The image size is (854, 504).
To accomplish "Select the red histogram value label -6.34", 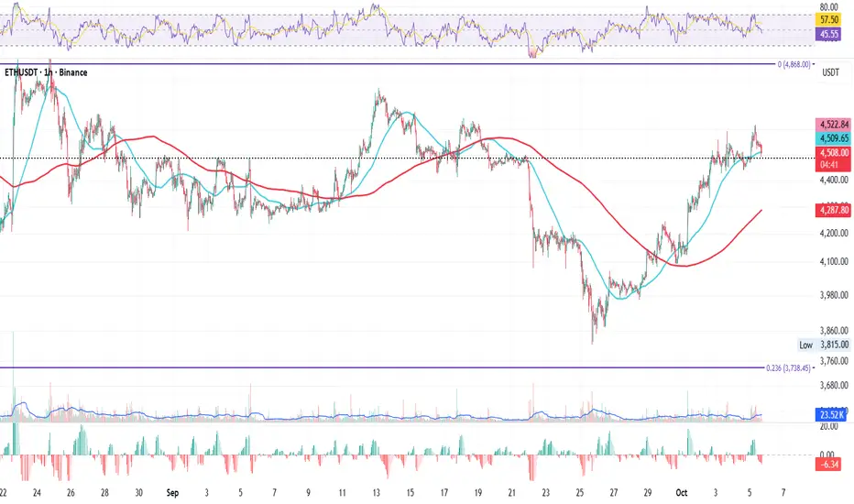I will (x=827, y=465).
